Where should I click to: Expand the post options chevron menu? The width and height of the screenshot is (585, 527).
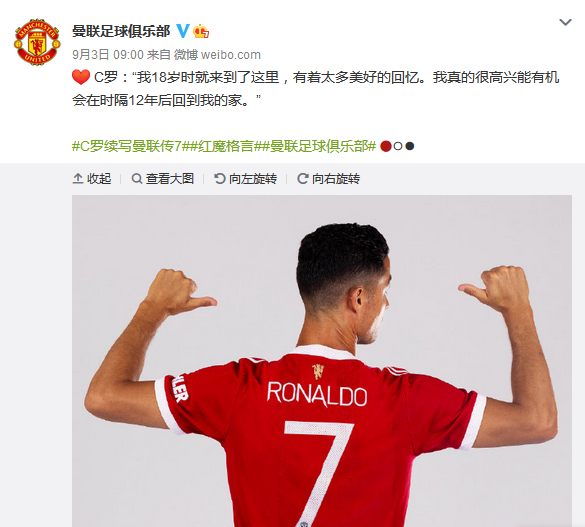click(x=565, y=22)
